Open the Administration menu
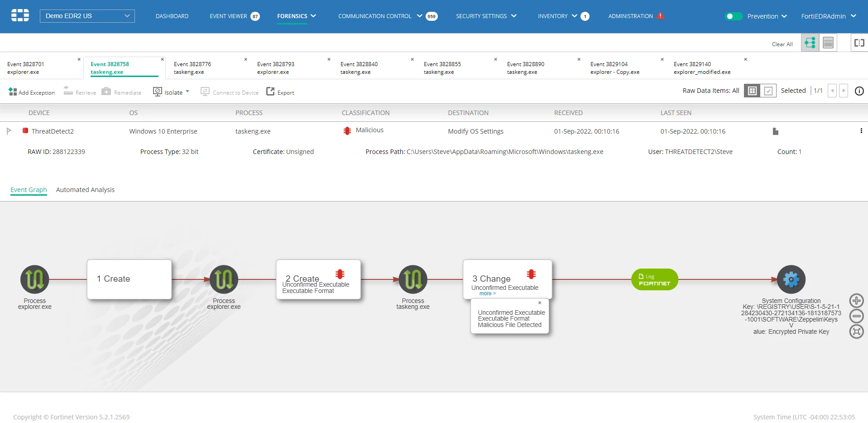 click(630, 16)
